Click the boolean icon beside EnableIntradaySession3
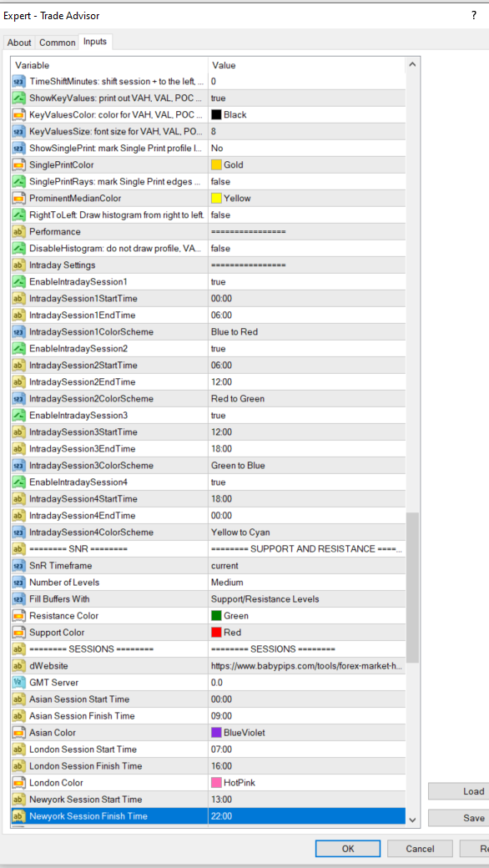 [x=18, y=415]
